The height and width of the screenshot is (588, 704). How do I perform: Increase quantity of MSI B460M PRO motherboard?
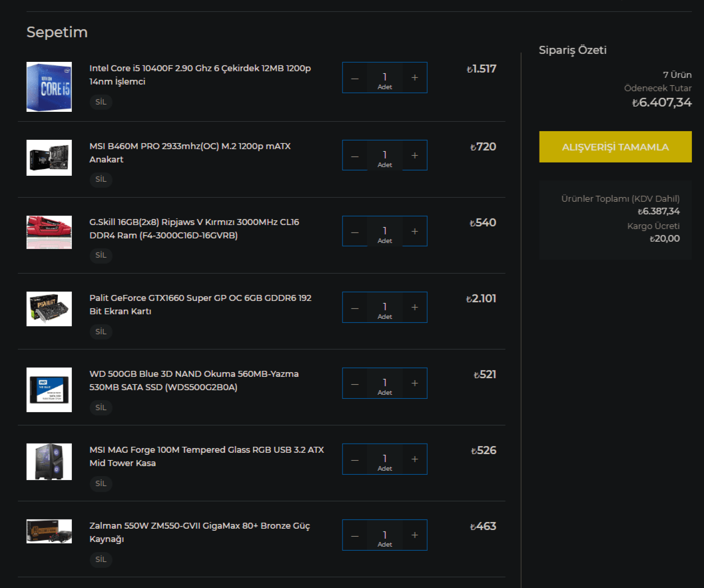414,155
